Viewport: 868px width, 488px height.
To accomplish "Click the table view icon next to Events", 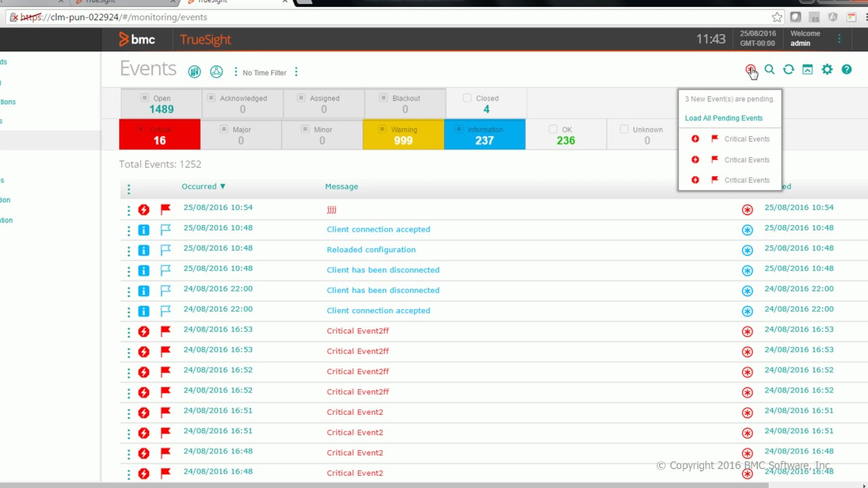I will 195,72.
